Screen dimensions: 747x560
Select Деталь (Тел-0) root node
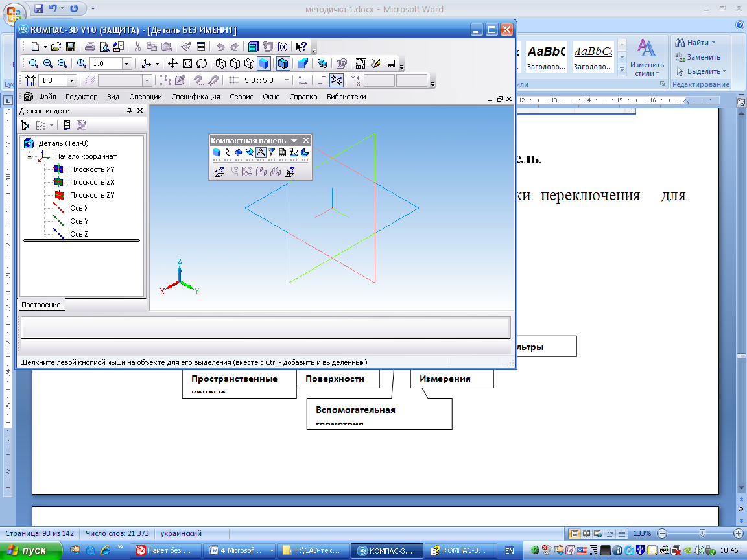pos(64,143)
